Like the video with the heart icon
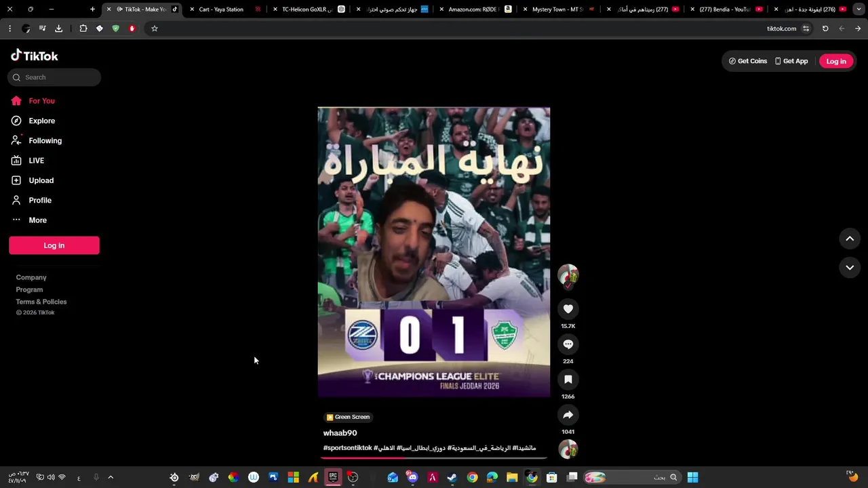 pos(568,309)
